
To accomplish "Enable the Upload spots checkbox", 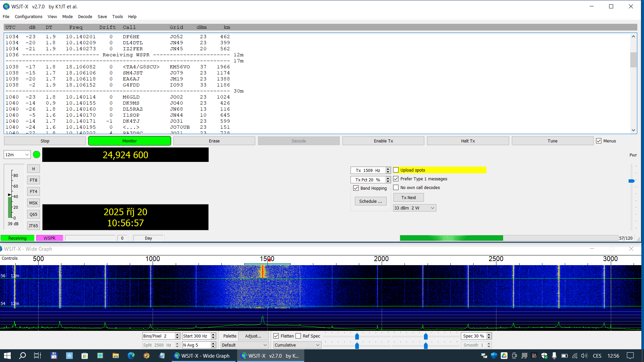I will click(x=396, y=170).
